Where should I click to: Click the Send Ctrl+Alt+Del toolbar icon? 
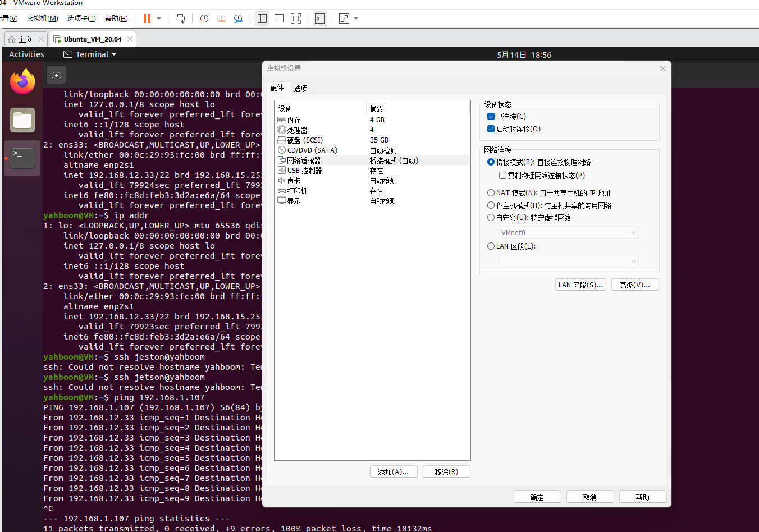(180, 19)
